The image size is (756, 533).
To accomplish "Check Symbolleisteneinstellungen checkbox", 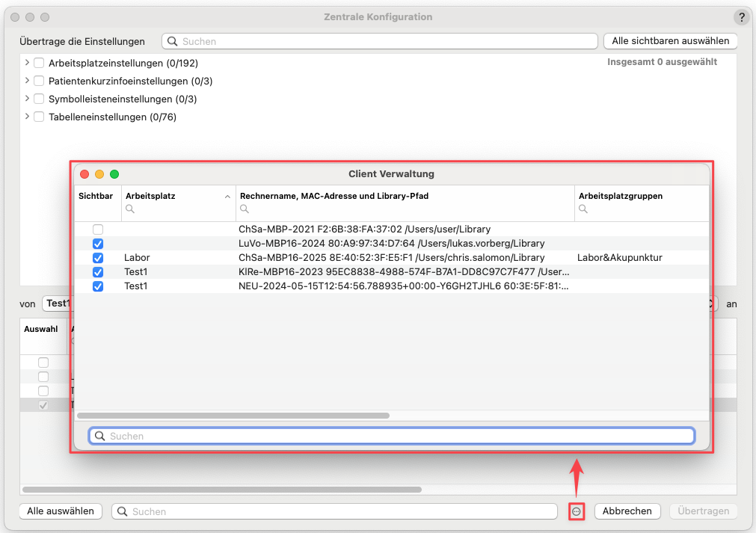I will [39, 99].
